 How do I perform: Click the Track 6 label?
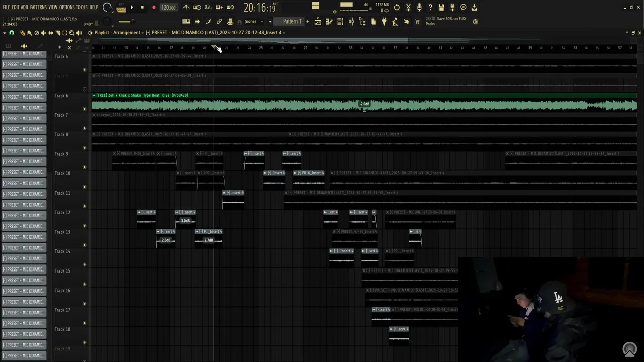(61, 96)
